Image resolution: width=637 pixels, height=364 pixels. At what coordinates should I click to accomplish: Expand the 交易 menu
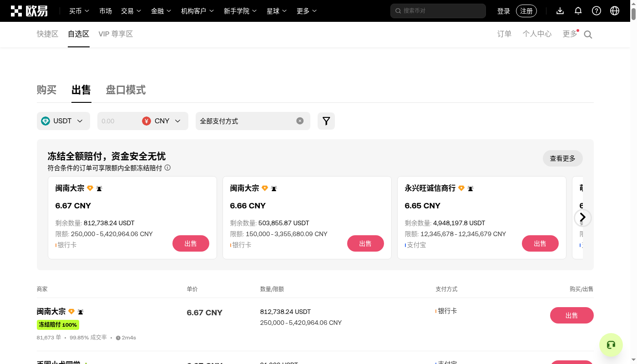tap(131, 11)
